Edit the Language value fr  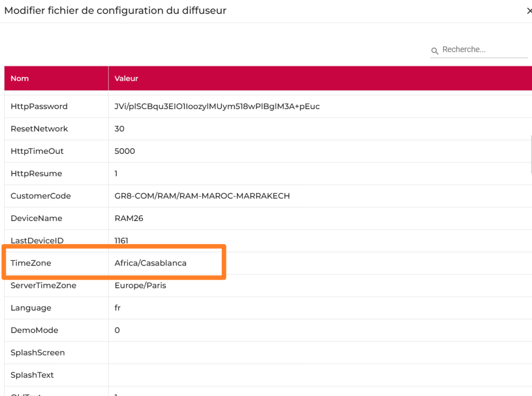pos(117,308)
